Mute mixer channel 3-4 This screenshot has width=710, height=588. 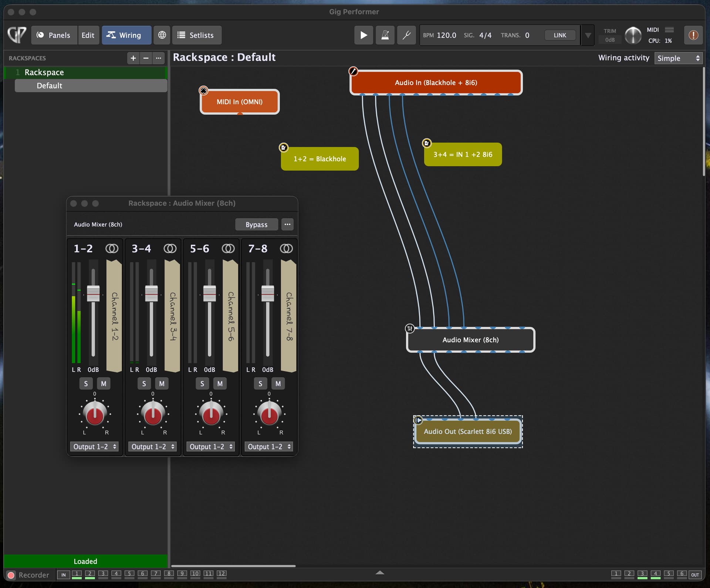tap(162, 384)
